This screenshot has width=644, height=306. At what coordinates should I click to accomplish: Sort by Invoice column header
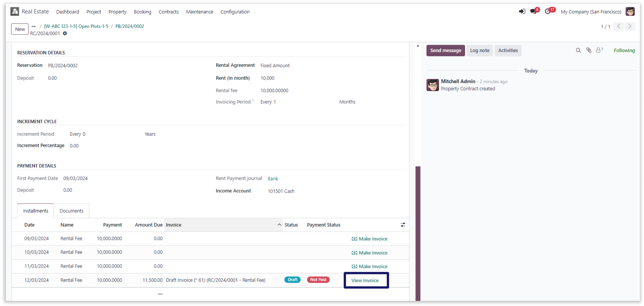click(x=223, y=225)
